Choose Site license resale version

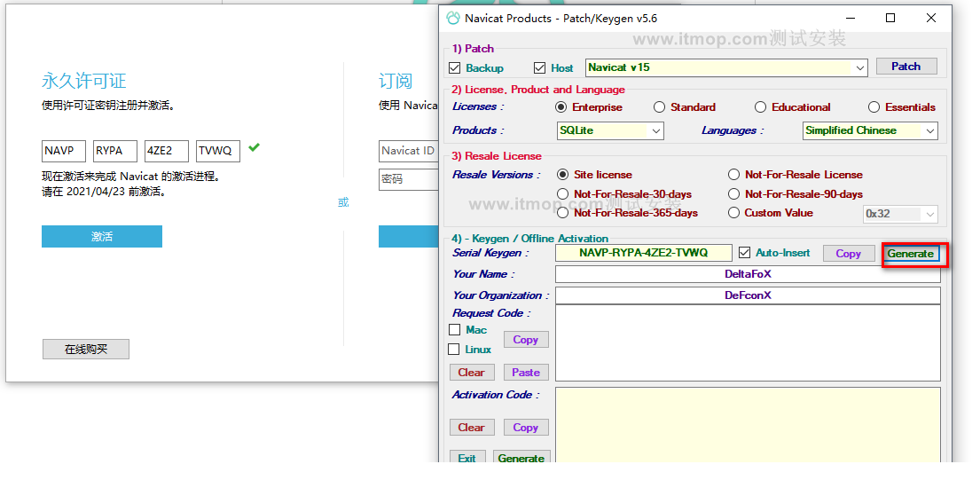coord(563,175)
